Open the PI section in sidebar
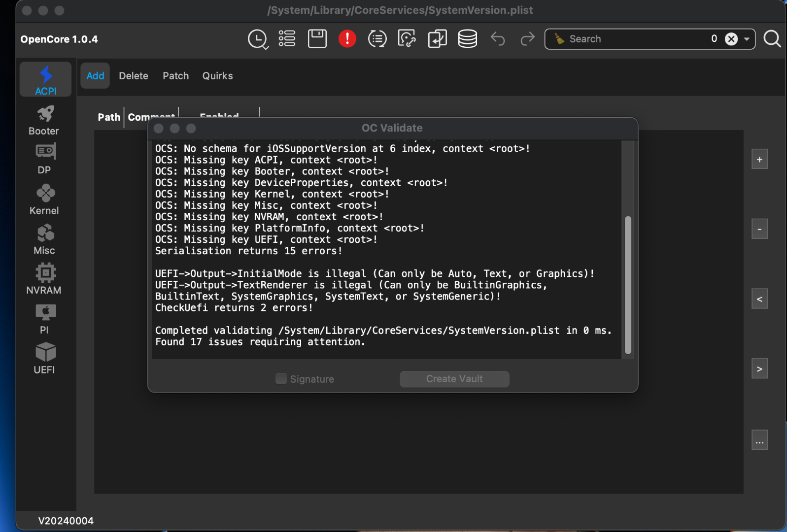This screenshot has width=787, height=532. [x=44, y=319]
